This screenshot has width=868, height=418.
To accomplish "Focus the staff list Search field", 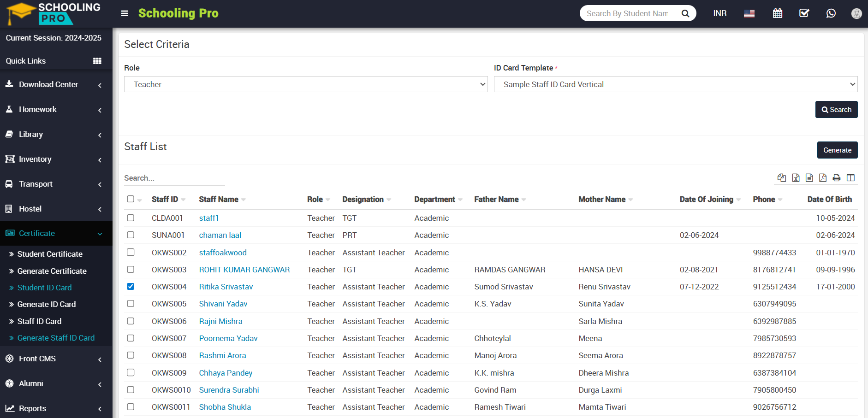I will [174, 178].
